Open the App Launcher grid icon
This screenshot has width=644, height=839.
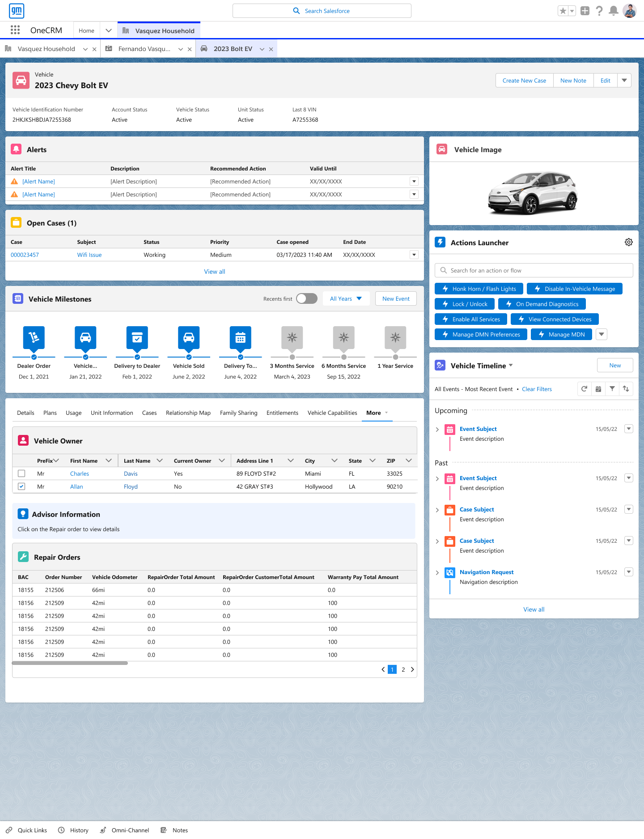tap(15, 30)
